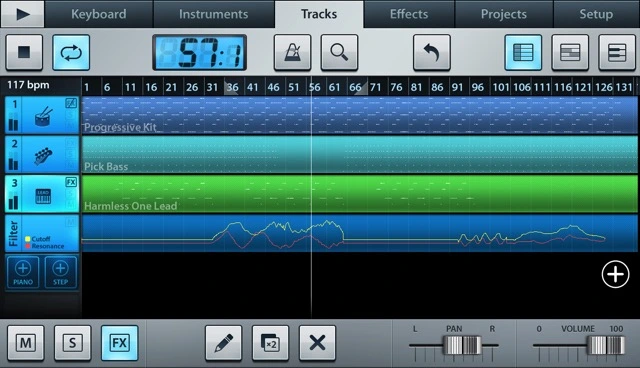Open the Instruments tab

(x=213, y=14)
